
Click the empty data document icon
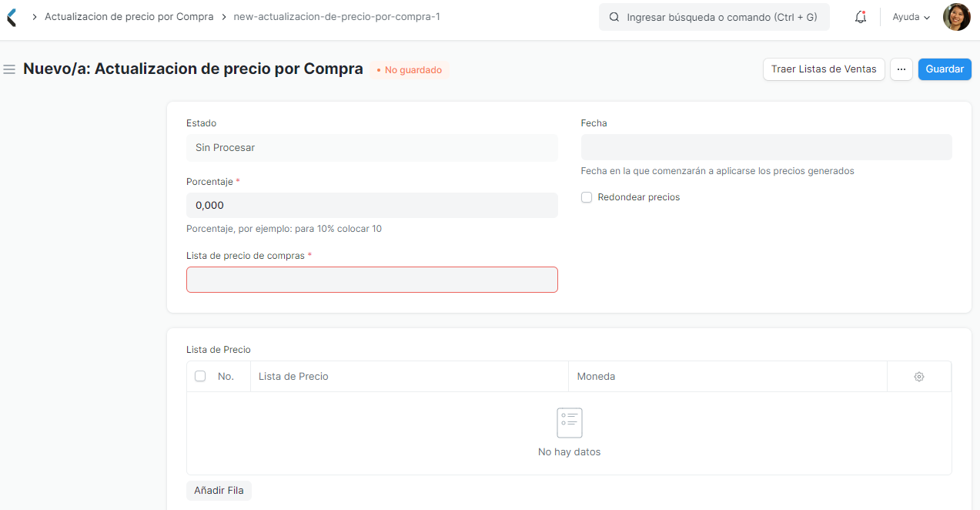coord(569,422)
